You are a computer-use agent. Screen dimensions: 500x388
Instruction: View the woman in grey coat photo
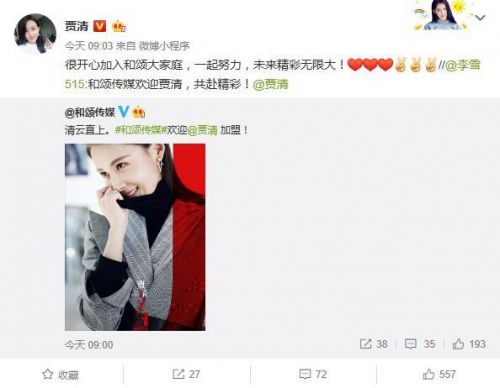pos(135,237)
